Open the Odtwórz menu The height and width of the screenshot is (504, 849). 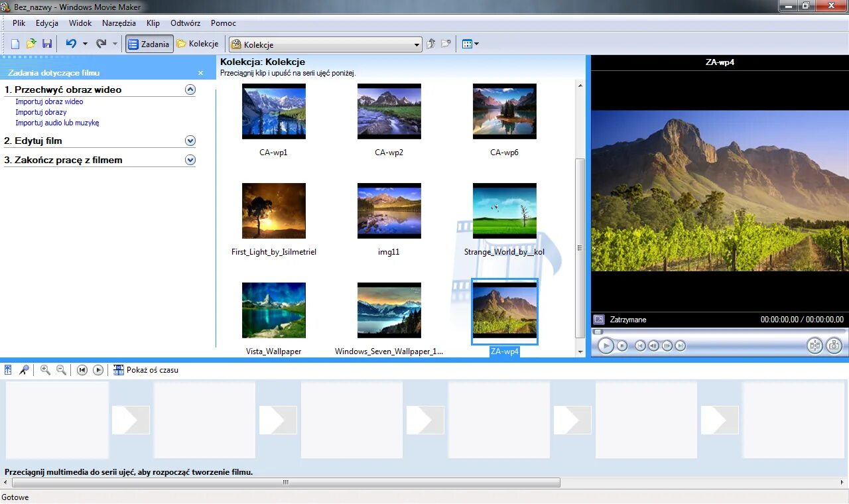point(185,23)
